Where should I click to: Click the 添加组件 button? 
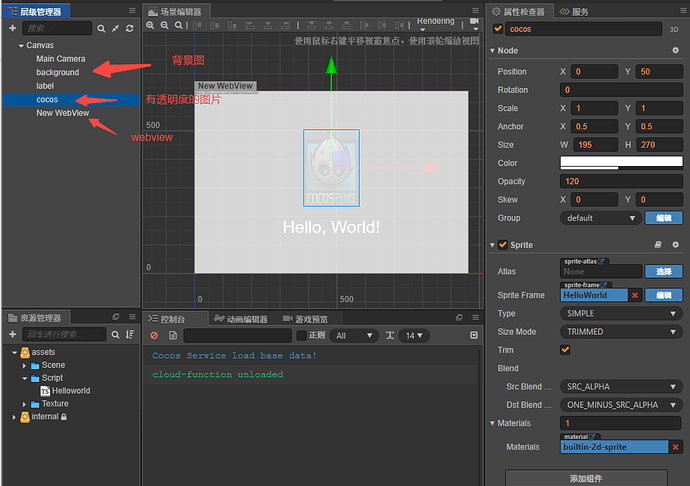[585, 479]
